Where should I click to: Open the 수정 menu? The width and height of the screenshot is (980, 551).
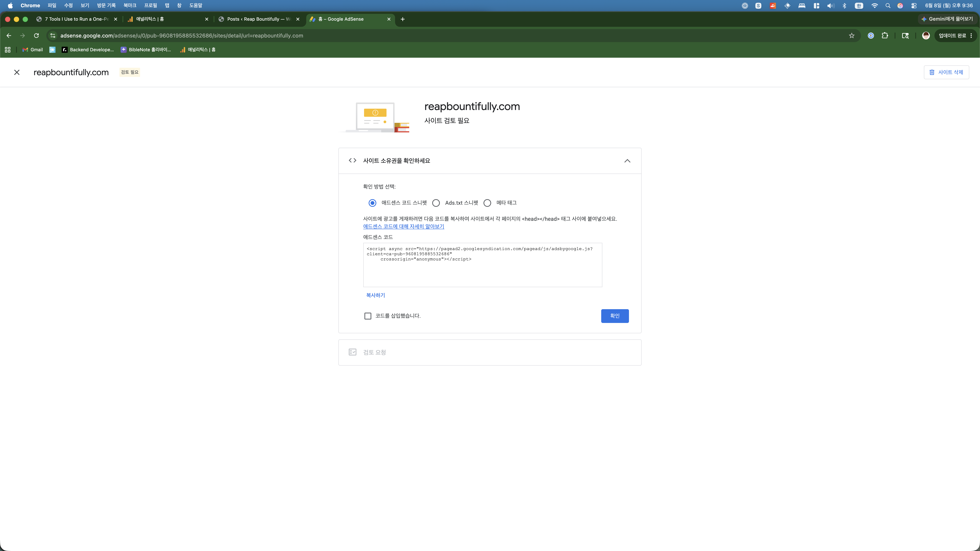(69, 5)
